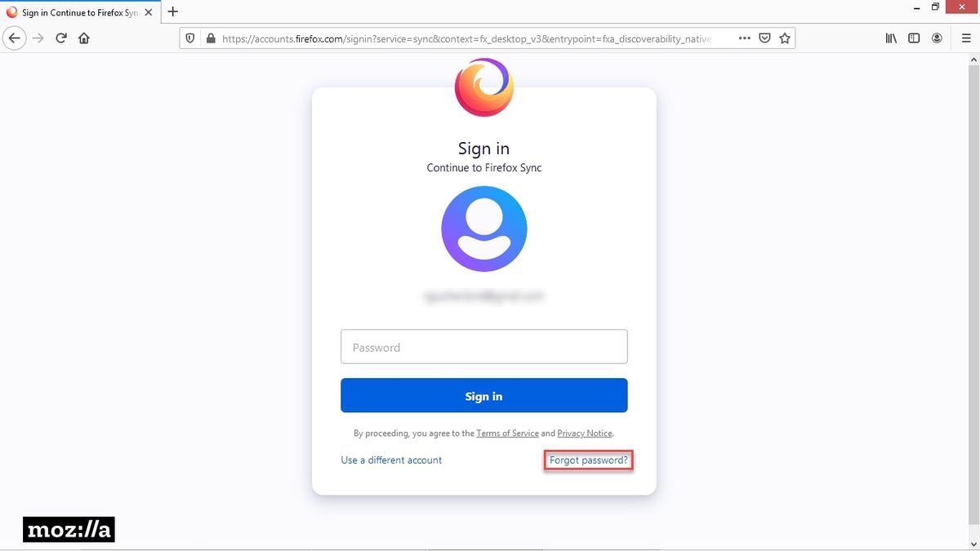Click the Sign in button
This screenshot has height=551, width=980.
tap(483, 395)
